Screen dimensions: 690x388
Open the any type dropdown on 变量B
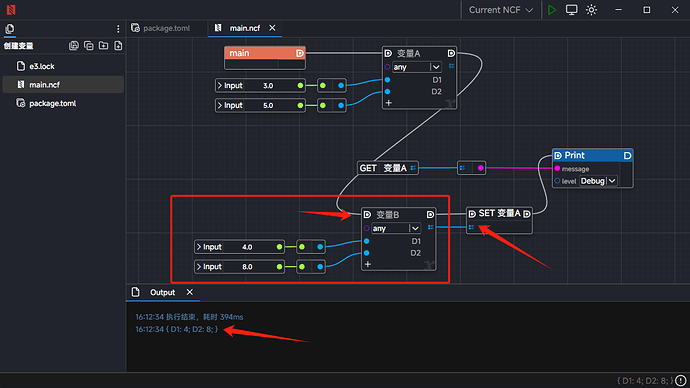(x=396, y=228)
